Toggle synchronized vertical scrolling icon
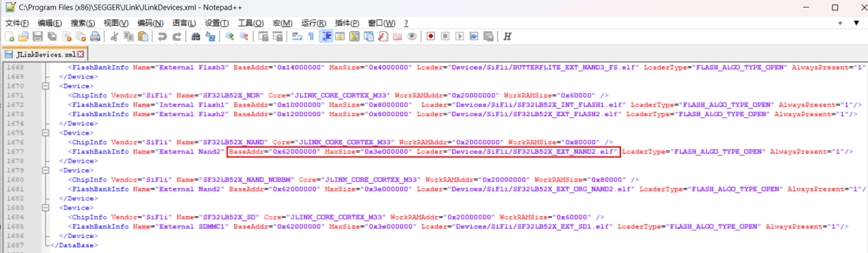This screenshot has width=868, height=253. click(x=263, y=36)
